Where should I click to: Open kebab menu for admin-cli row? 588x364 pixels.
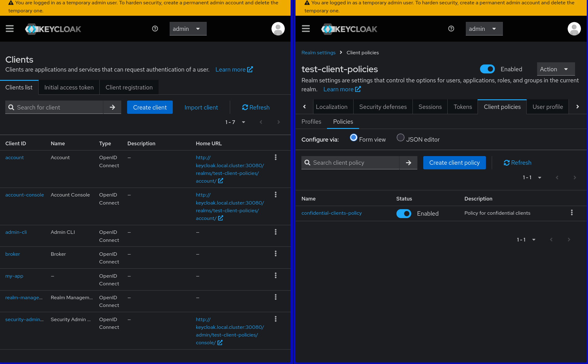pos(275,232)
